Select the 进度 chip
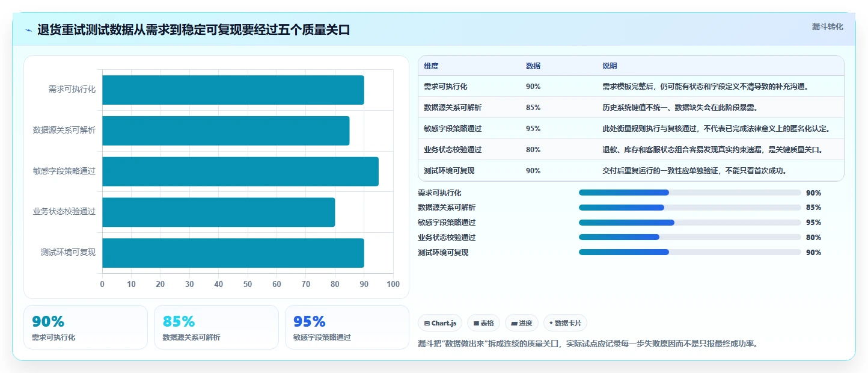 tap(522, 323)
